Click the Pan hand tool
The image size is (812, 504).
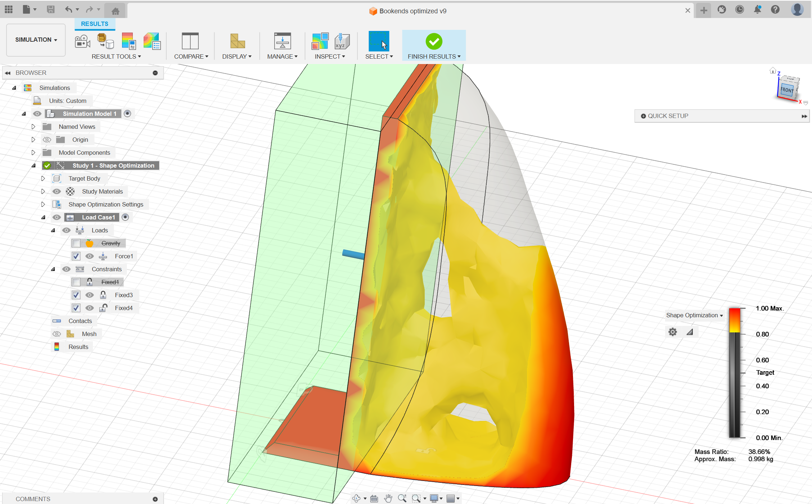coord(388,498)
